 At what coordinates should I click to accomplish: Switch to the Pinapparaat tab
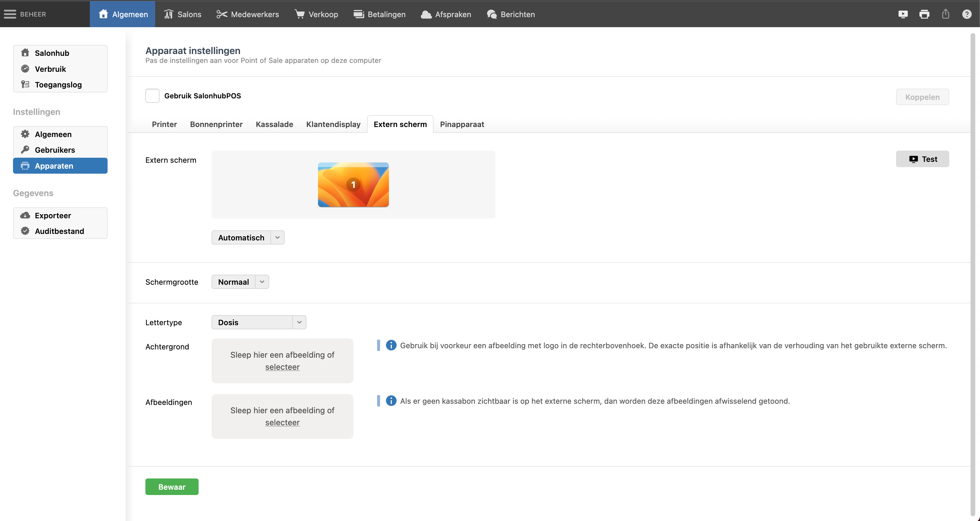pyautogui.click(x=462, y=124)
